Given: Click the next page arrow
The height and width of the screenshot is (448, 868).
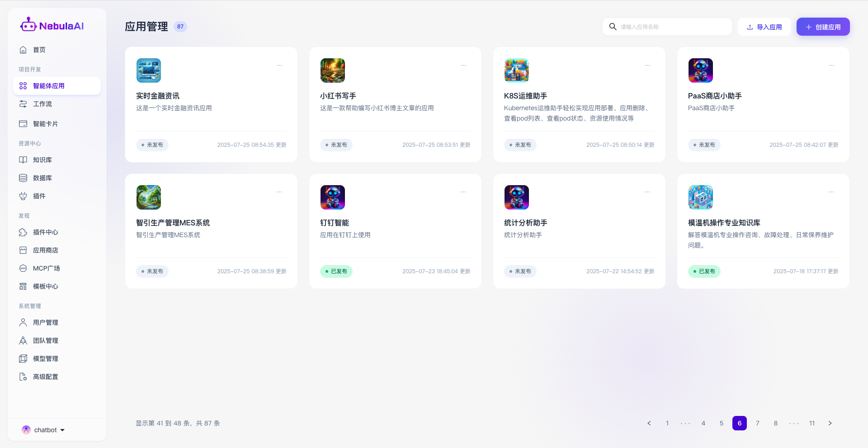Looking at the screenshot, I should 830,423.
